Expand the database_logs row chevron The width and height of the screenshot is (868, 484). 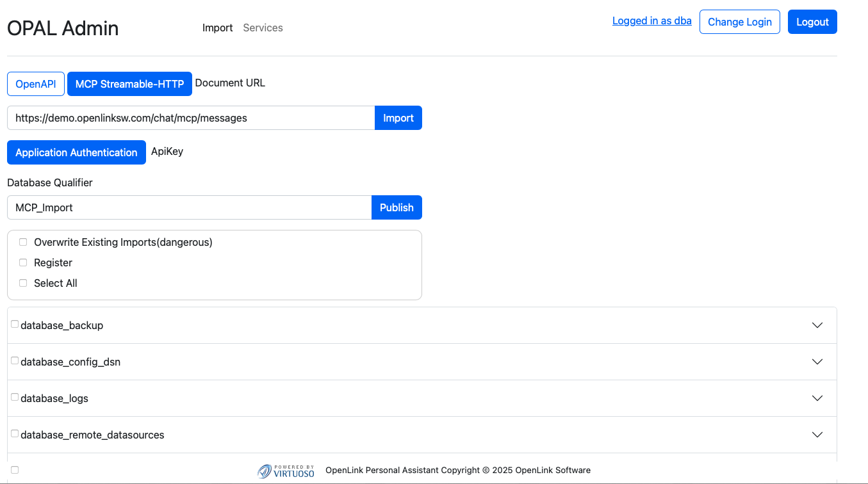[817, 398]
